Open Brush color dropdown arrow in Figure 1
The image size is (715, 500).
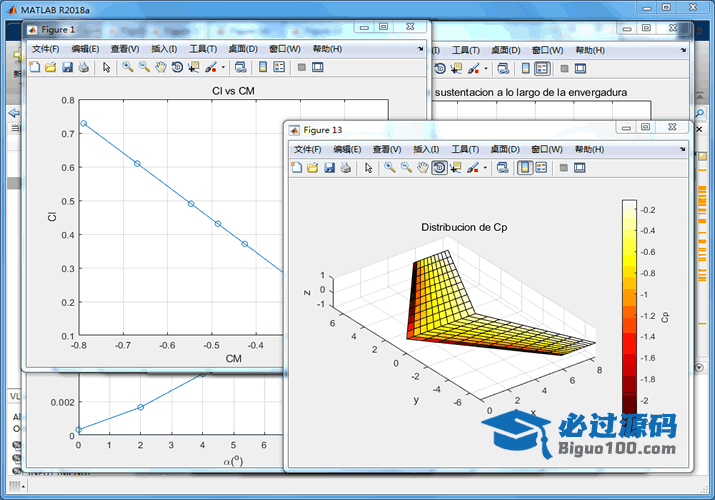224,68
